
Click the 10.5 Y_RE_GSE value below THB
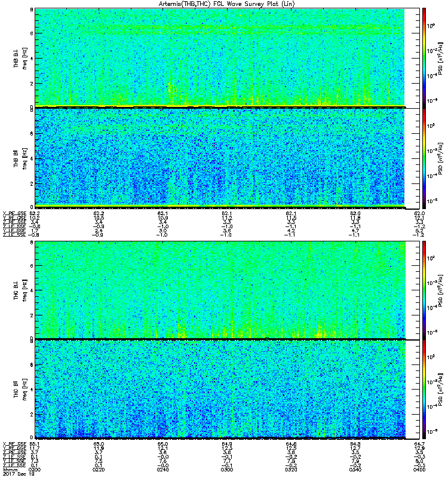[x=99, y=218]
